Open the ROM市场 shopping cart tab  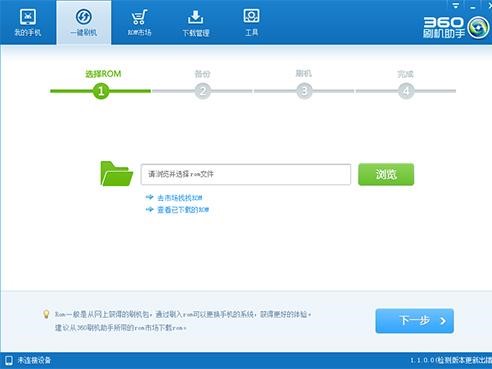(139, 22)
